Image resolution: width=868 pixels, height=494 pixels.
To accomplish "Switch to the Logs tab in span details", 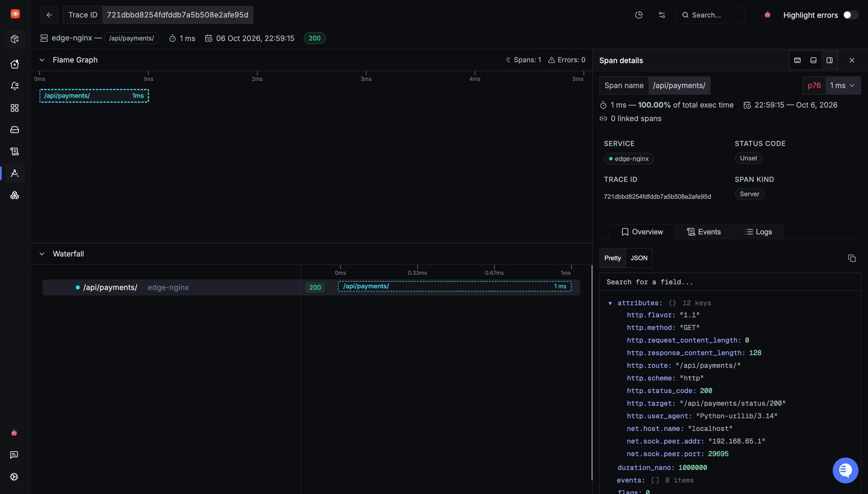I will 758,232.
